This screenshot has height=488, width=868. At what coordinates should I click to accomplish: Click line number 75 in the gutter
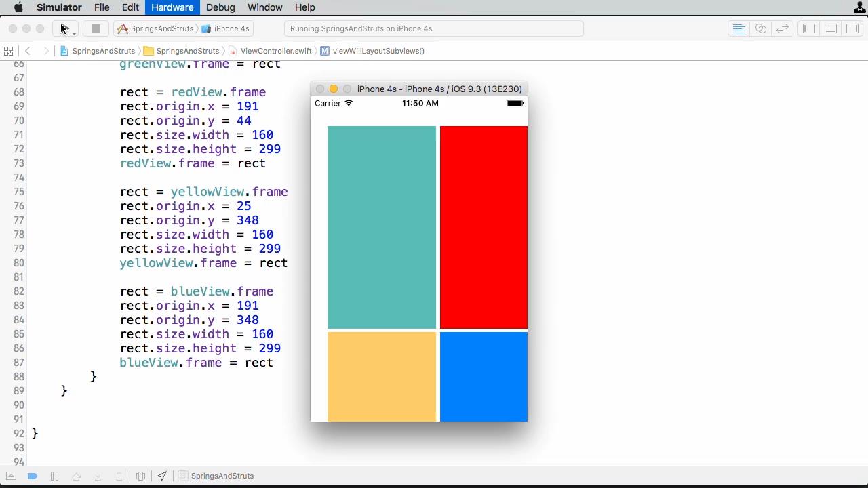tap(18, 192)
